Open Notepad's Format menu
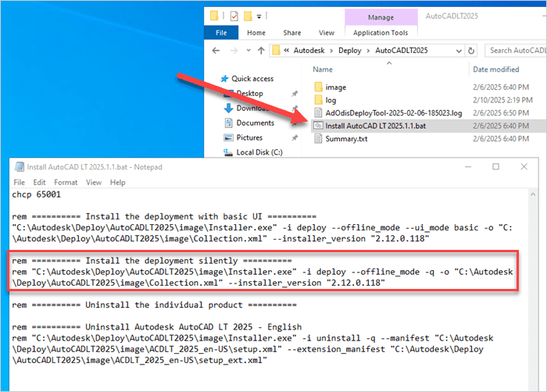Screen dimensions: 547x392 pyautogui.click(x=66, y=183)
